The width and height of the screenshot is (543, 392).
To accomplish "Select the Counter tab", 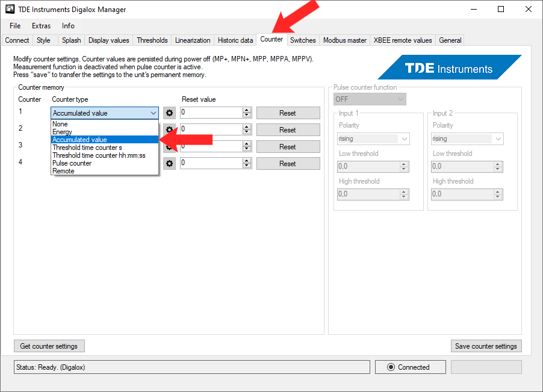I will coord(271,39).
